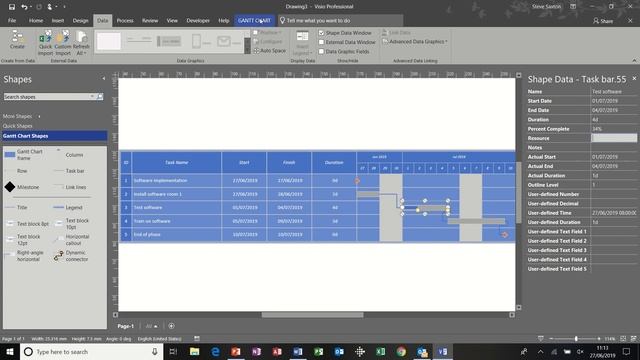Image resolution: width=640 pixels, height=360 pixels.
Task: Open Chrome from the Windows taskbar
Action: (401, 351)
